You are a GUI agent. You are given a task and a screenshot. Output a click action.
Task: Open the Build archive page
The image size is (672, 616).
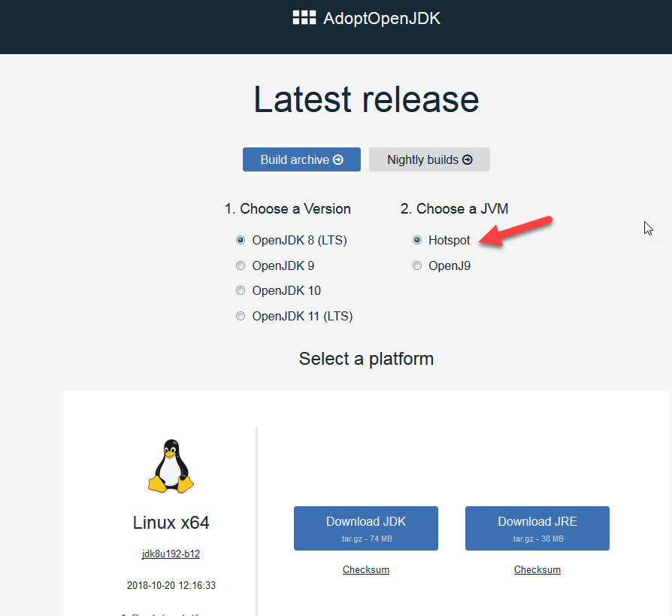click(x=301, y=159)
